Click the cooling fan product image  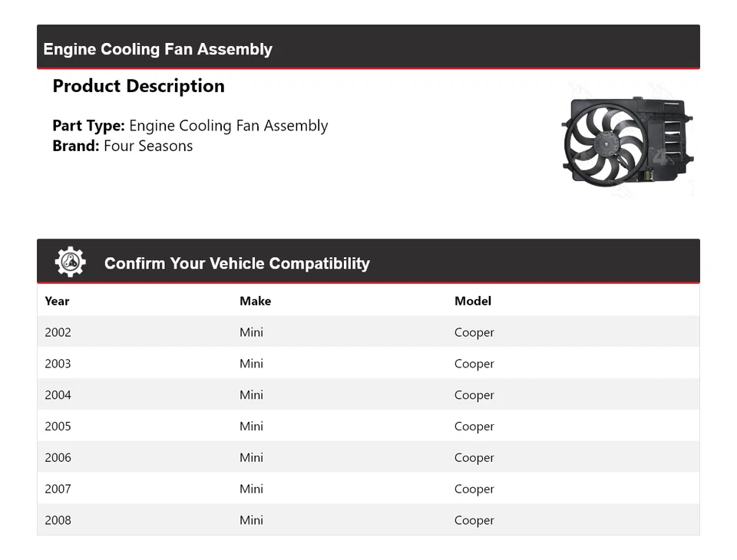(x=627, y=140)
